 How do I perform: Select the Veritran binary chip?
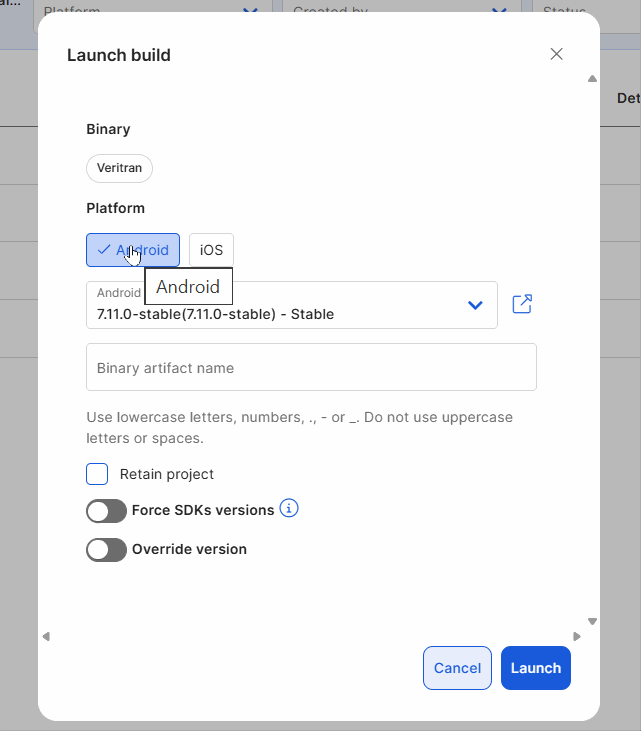tap(119, 168)
